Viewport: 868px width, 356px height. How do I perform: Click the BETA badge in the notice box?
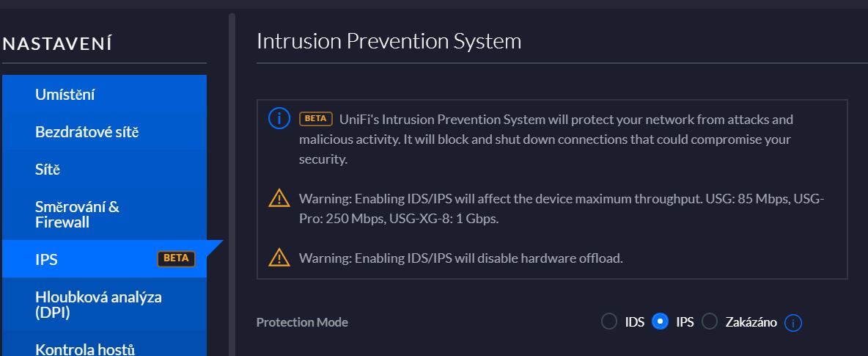(x=315, y=119)
